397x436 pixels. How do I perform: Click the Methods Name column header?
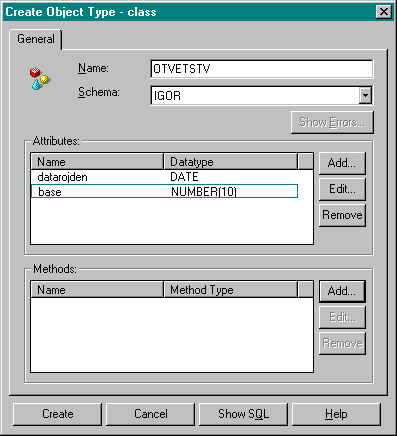pyautogui.click(x=97, y=290)
